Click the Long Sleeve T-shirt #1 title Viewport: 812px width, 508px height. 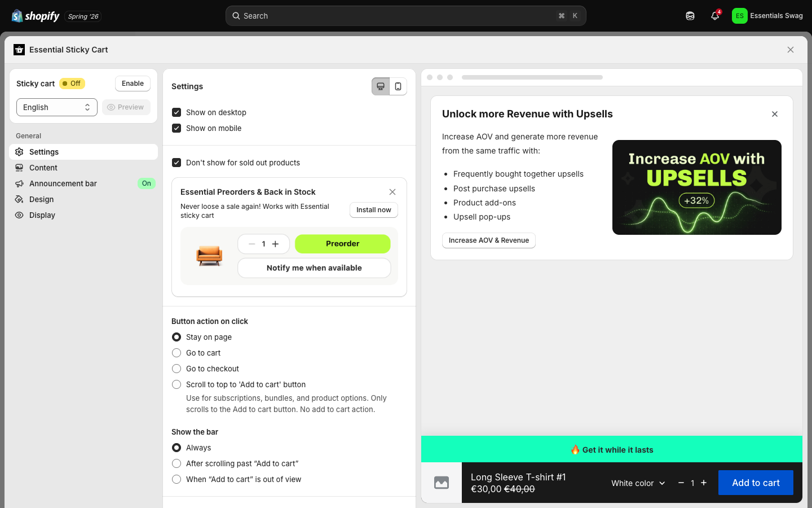point(518,477)
